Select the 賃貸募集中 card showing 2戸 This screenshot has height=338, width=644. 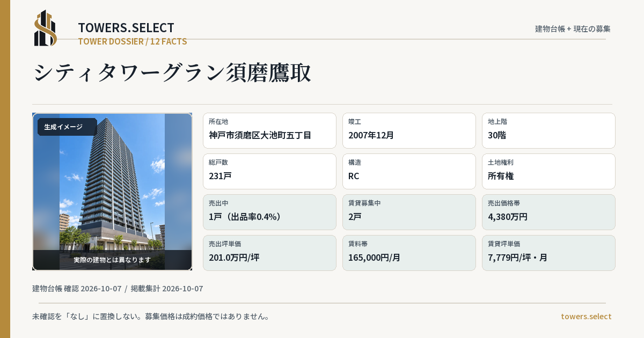pos(409,212)
